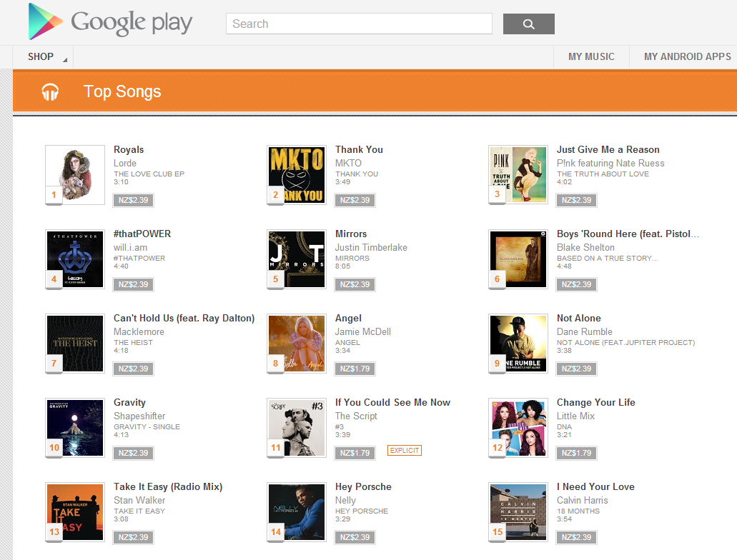Buy "Change Your Life" for NZ$1.79
Screen dimensions: 737x560
coord(576,453)
